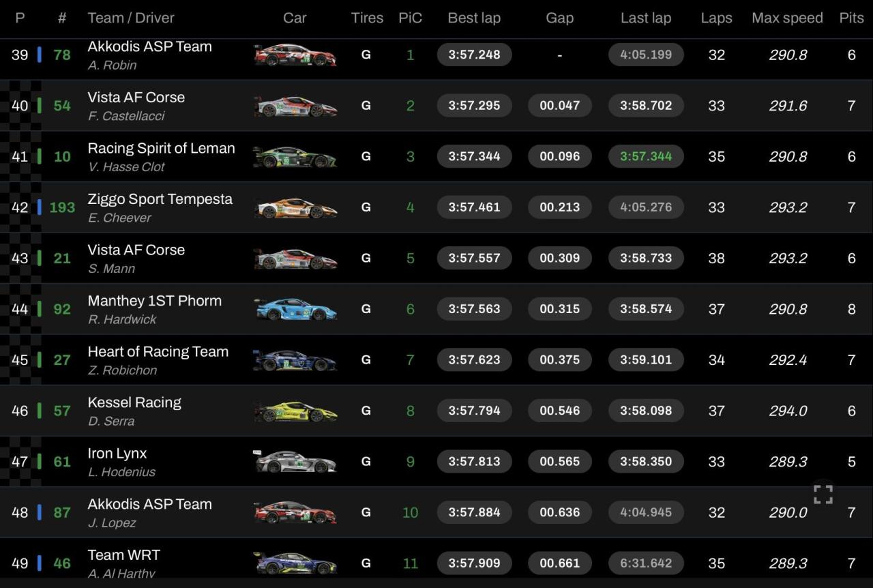The width and height of the screenshot is (873, 588).
Task: Click the car number 193 badge
Action: point(62,207)
